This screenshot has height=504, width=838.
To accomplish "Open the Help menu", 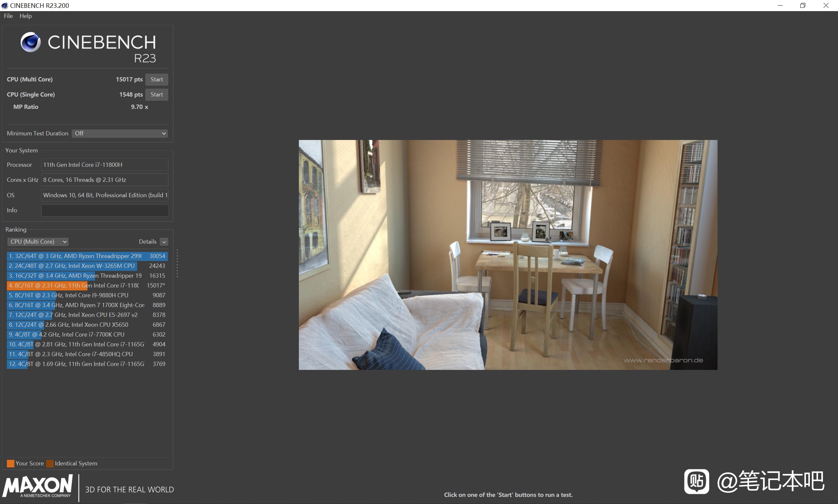I will 26,16.
